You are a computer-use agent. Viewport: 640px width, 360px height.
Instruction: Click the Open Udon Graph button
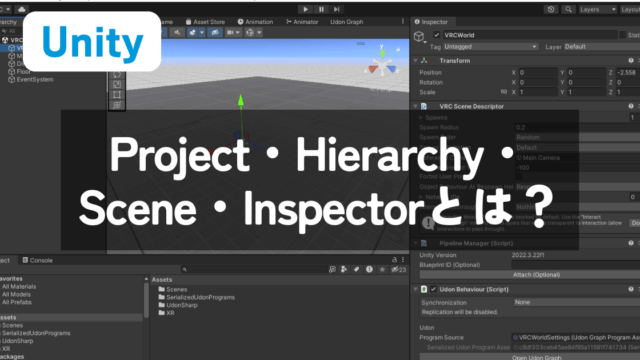click(530, 357)
